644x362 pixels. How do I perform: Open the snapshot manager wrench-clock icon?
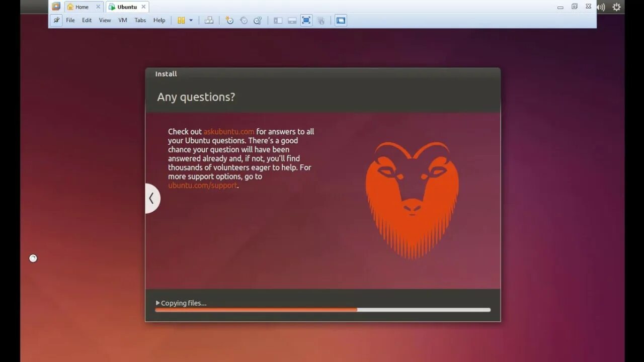click(258, 20)
